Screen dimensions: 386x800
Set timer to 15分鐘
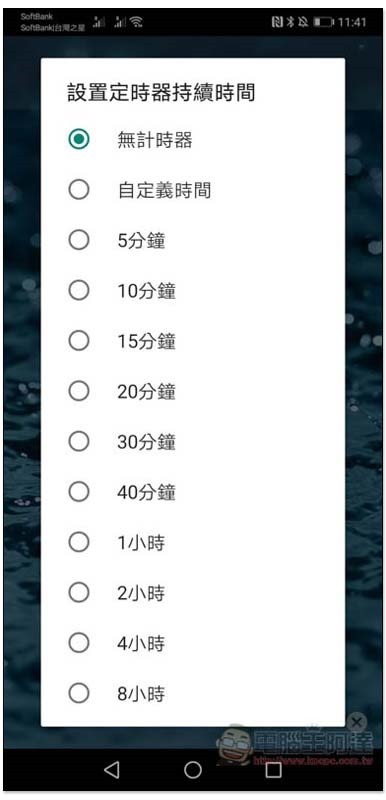pyautogui.click(x=193, y=341)
